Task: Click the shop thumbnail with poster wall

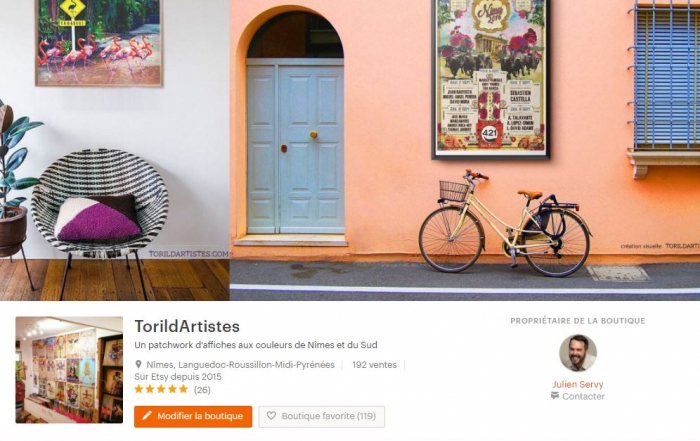Action: [69, 370]
